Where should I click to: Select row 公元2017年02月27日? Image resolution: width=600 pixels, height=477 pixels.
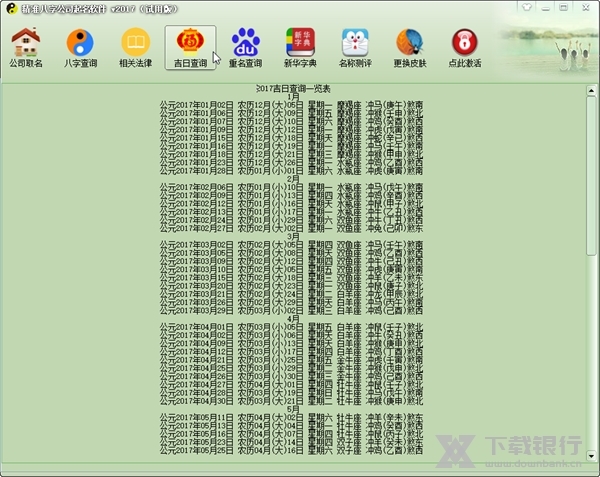point(291,228)
